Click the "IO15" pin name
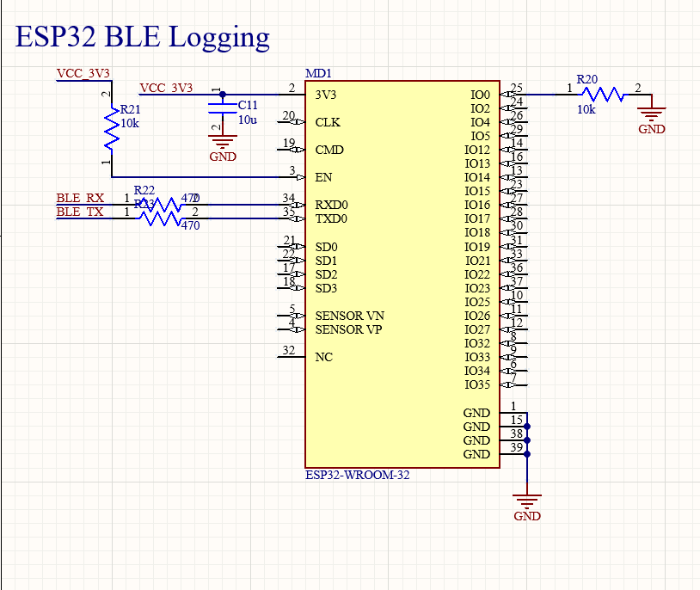 [477, 191]
